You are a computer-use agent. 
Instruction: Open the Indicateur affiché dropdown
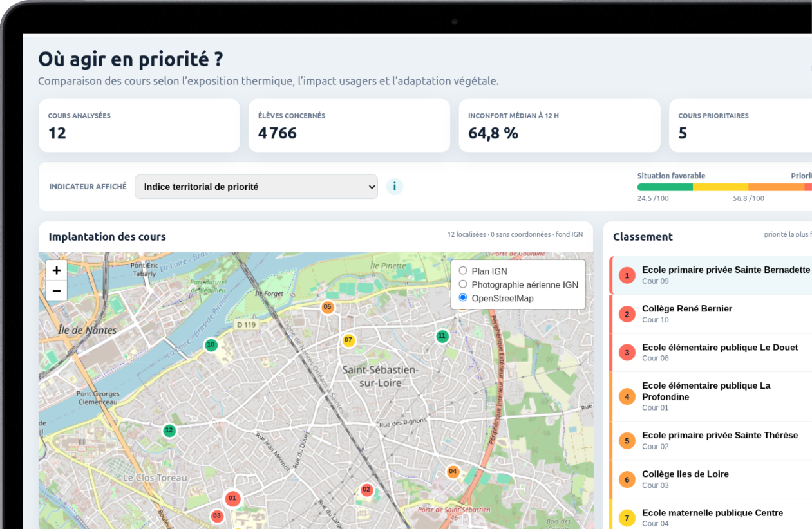click(x=256, y=187)
